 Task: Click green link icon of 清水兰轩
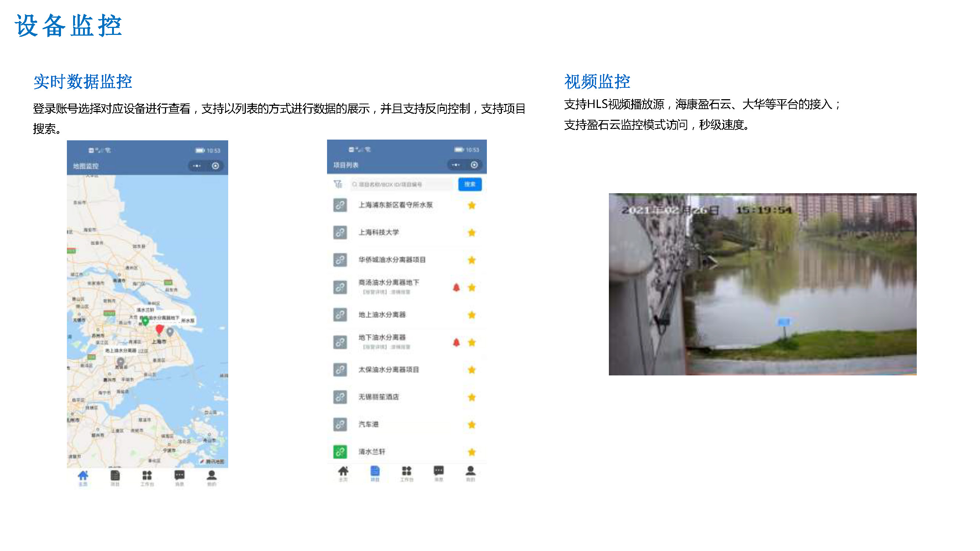(x=340, y=452)
